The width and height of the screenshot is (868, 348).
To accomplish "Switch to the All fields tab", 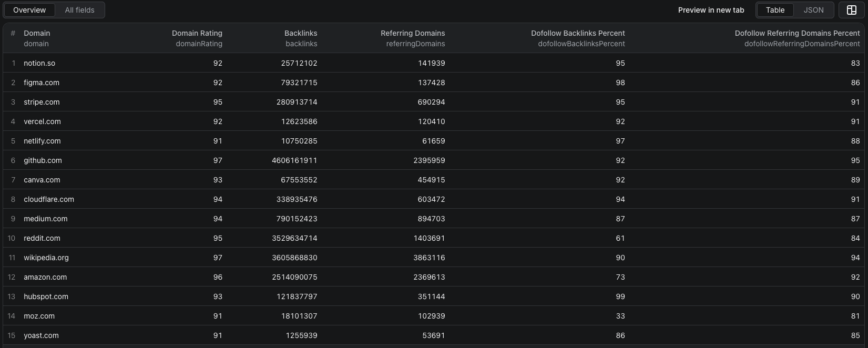I will click(x=80, y=10).
